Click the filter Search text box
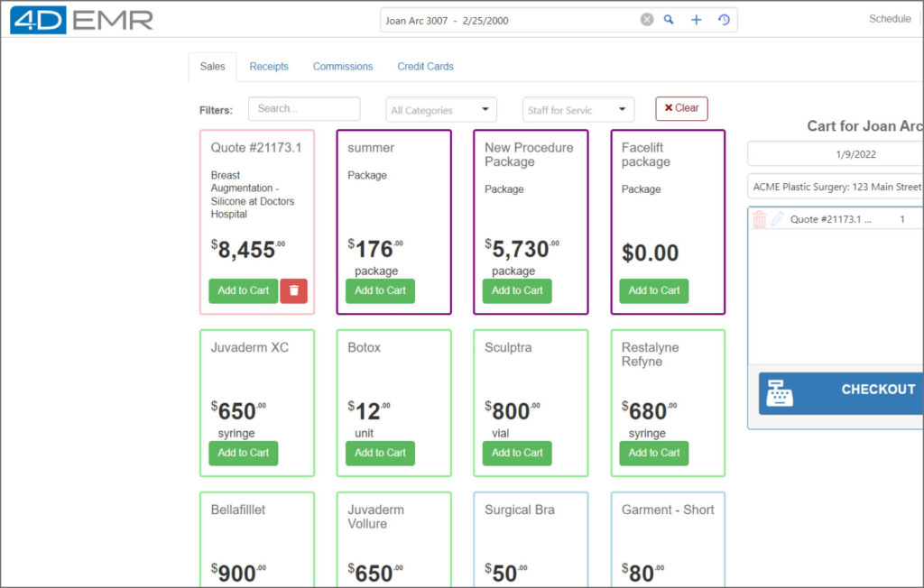The width and height of the screenshot is (924, 588). [304, 109]
